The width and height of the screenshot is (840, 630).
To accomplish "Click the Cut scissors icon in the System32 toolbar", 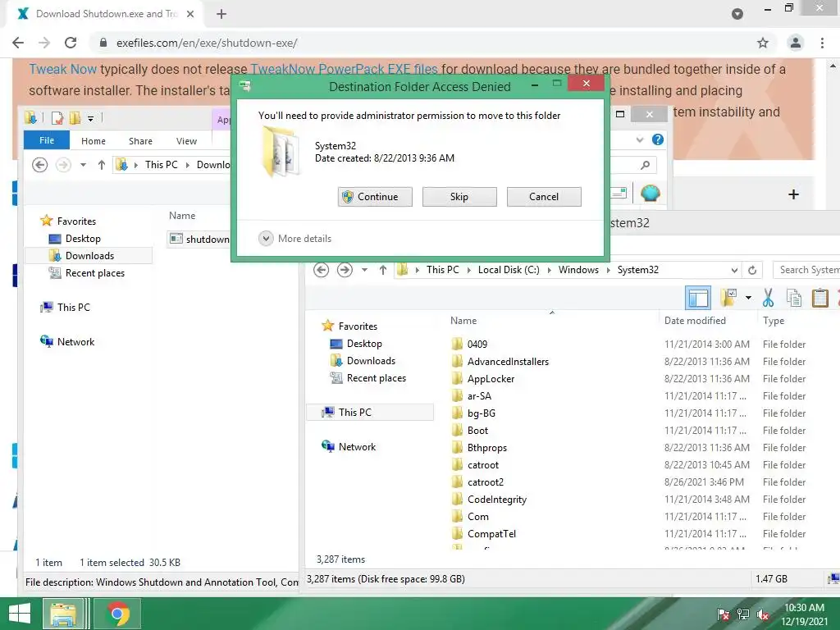I will click(x=768, y=298).
